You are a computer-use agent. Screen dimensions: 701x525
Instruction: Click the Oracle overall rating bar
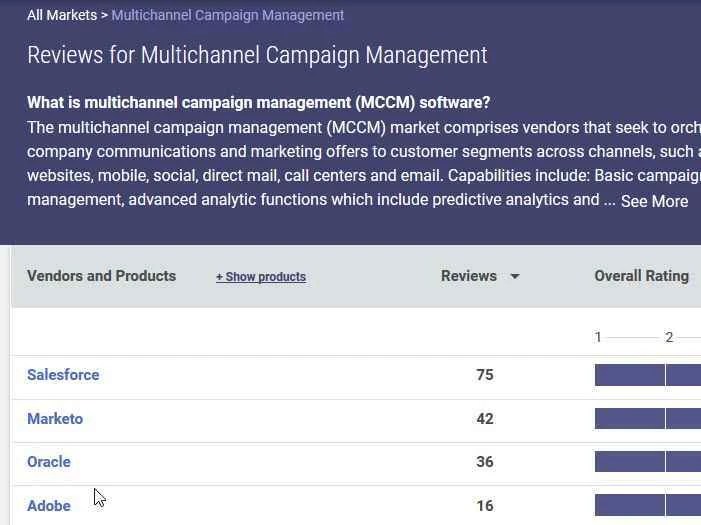(x=647, y=462)
